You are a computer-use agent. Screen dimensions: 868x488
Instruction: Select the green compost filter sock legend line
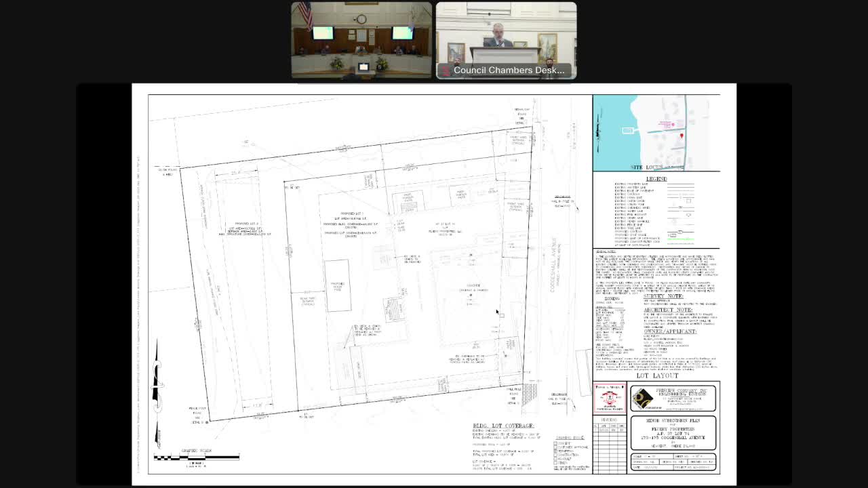(x=681, y=243)
